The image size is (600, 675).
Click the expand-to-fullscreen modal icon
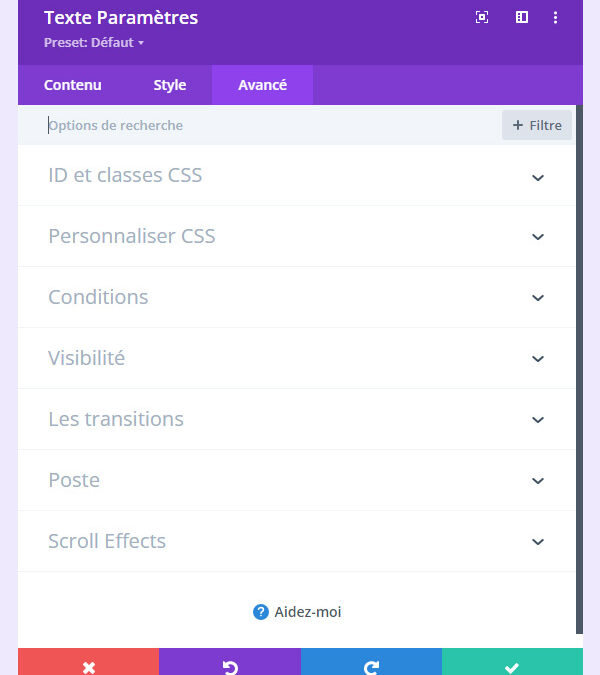pyautogui.click(x=482, y=17)
